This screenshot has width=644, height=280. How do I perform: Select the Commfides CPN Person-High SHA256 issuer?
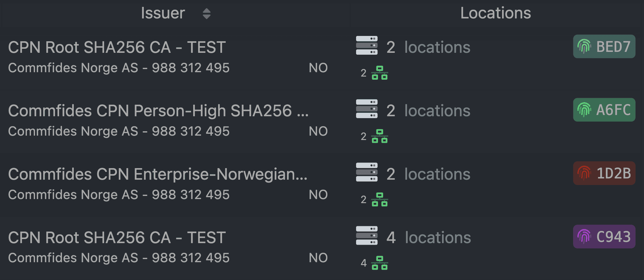click(x=158, y=111)
